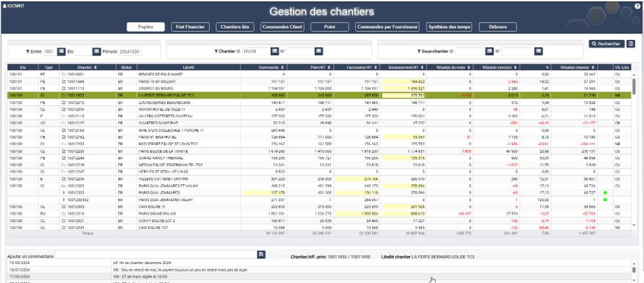644x283 pixels.
Task: Expand folder 10012010 LOUVECIENNES BEAUREGARD
Action: 64,102
